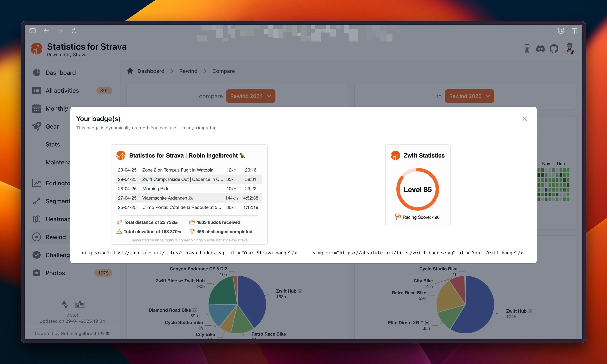Open Stats in the sidebar

53,144
